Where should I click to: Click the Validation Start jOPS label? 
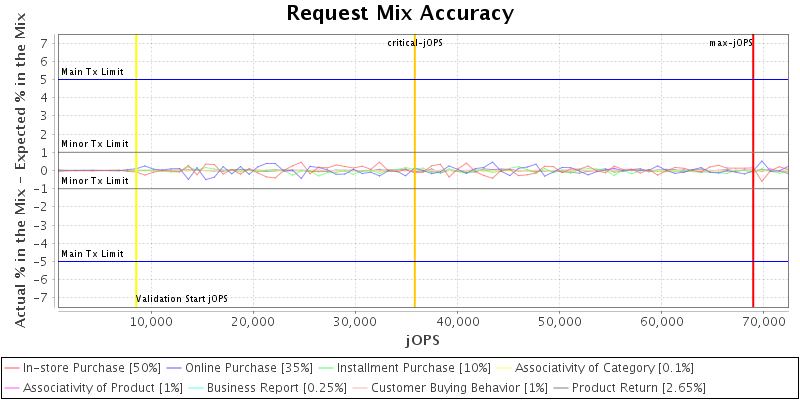click(182, 299)
